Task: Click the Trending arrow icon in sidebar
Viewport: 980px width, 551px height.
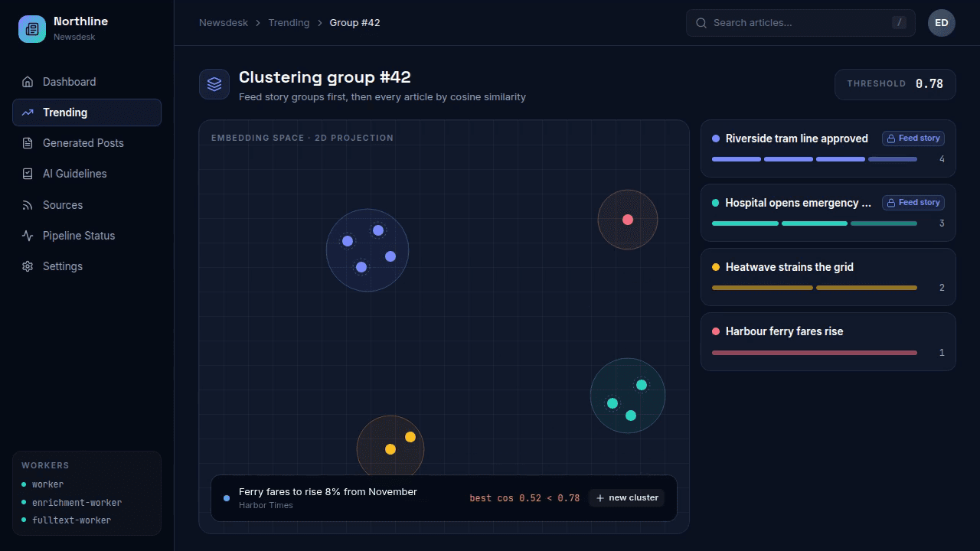Action: click(28, 112)
